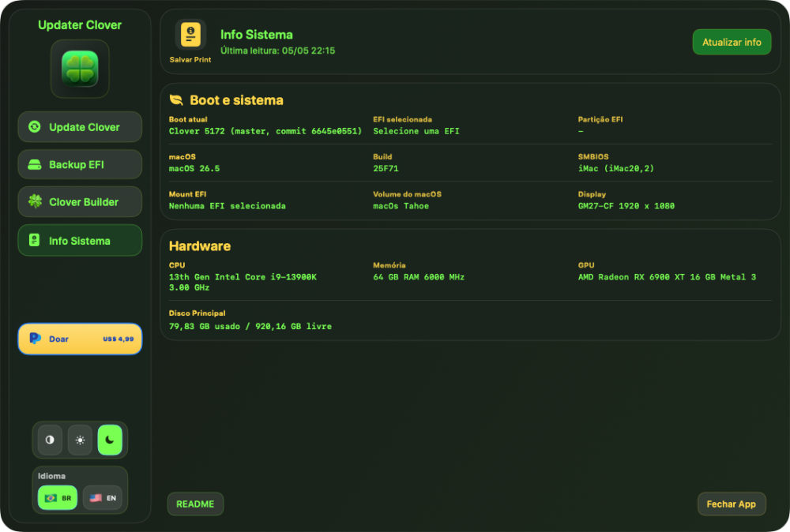Click the info icon beside Info Sistema
Screen dimensions: 790x532
(34, 240)
